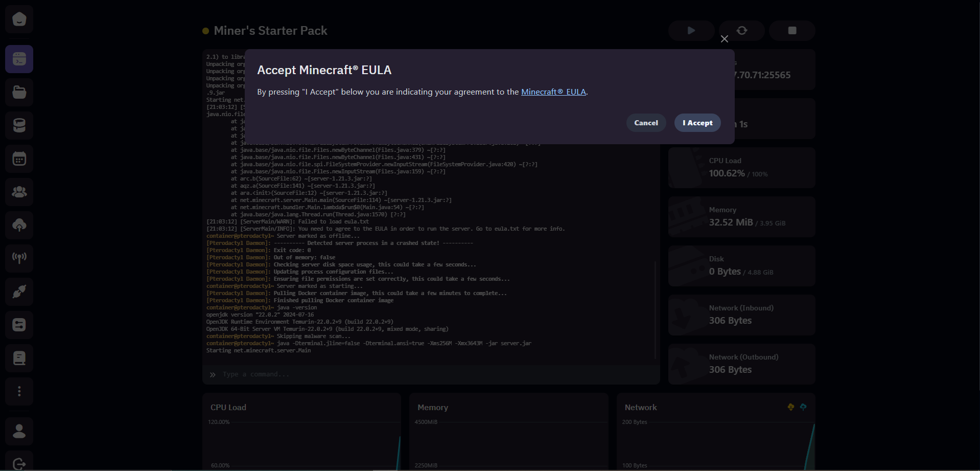Click the Network (Outbound) 306 Bytes card
Image resolution: width=980 pixels, height=471 pixels.
741,364
